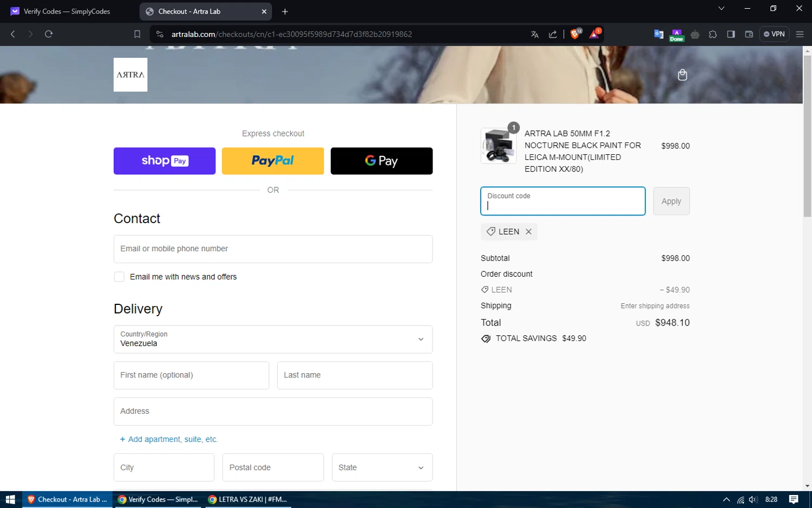Focus the First name field

[191, 375]
